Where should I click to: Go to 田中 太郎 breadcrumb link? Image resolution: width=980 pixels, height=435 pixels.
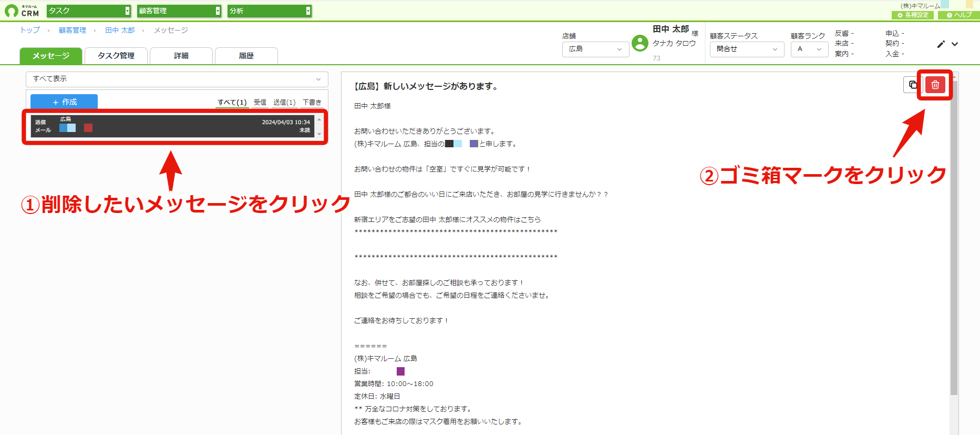coord(120,31)
